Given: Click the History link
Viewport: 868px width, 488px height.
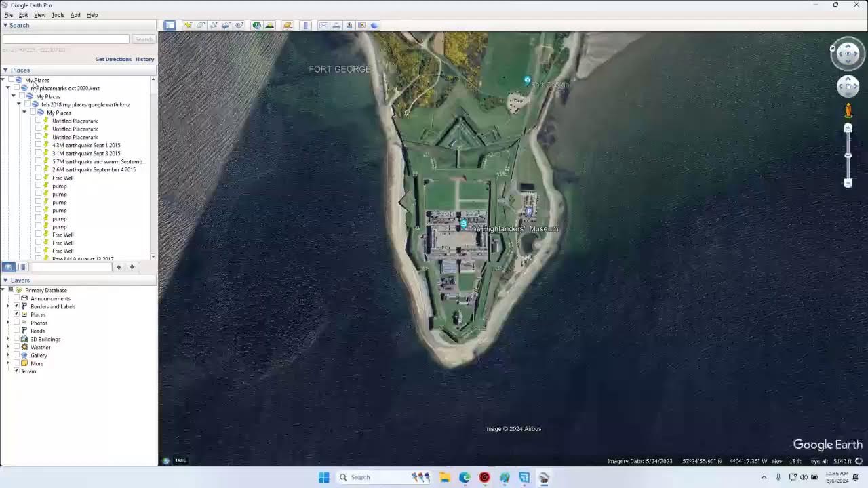Looking at the screenshot, I should [144, 59].
